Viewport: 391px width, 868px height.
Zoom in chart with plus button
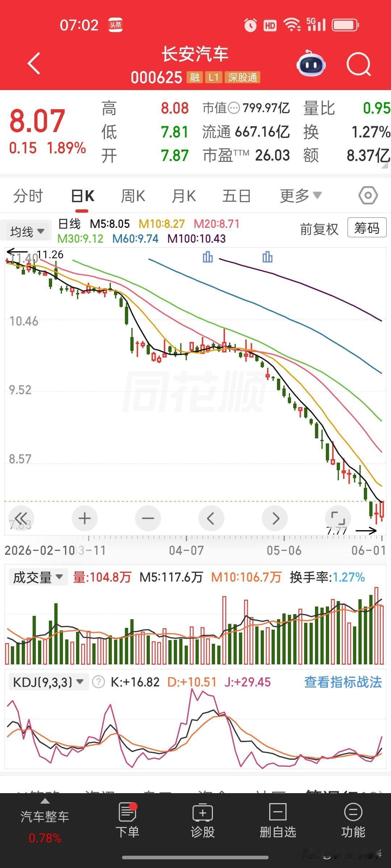click(x=85, y=518)
